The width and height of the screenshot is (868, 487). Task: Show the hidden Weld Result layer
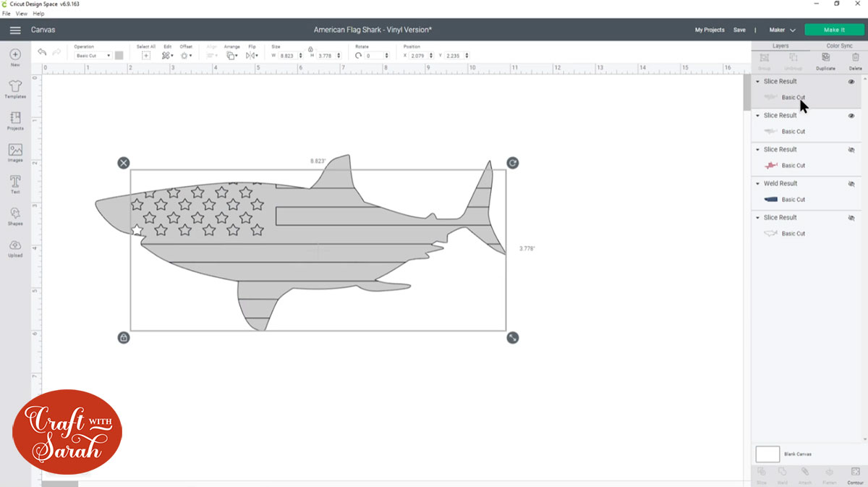pos(851,184)
